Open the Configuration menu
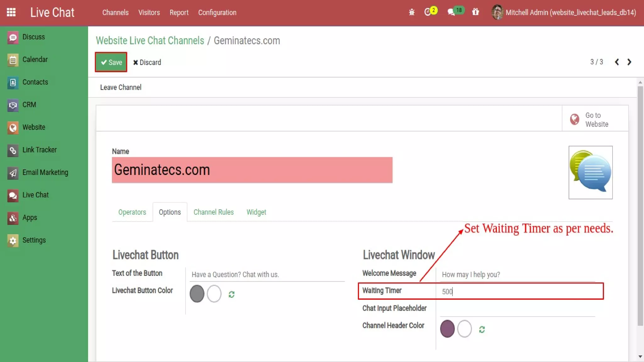This screenshot has height=362, width=644. point(217,13)
